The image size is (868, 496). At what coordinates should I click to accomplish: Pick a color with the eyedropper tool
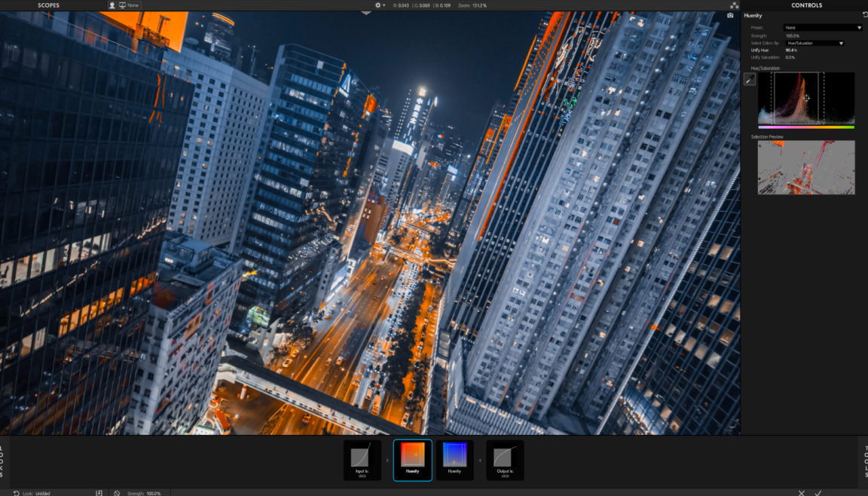(x=750, y=81)
